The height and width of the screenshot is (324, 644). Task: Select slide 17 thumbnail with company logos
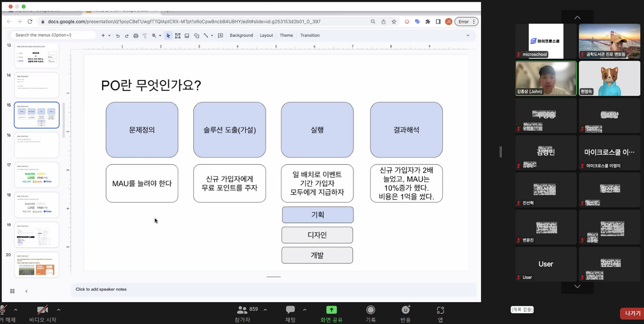(37, 175)
